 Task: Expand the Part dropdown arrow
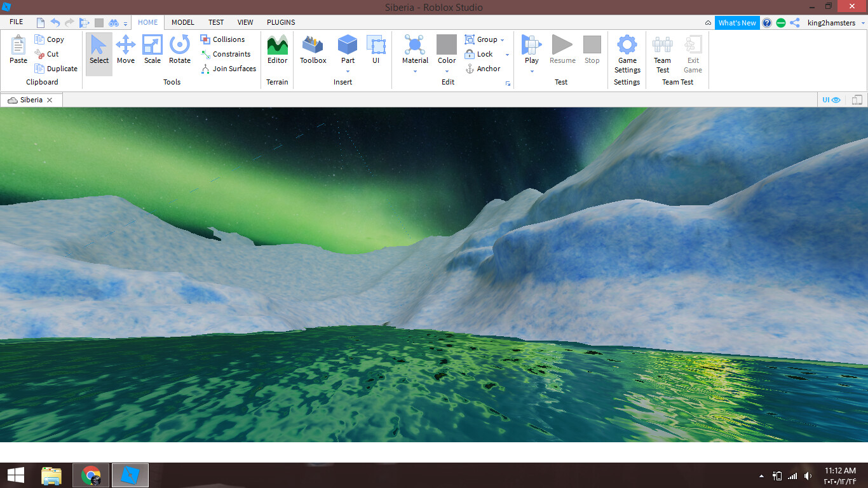tap(348, 71)
